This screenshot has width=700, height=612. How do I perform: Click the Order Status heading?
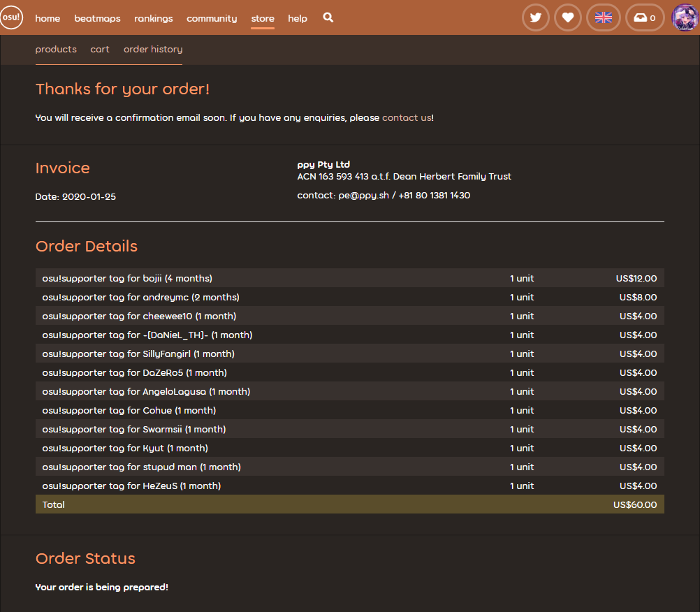85,558
